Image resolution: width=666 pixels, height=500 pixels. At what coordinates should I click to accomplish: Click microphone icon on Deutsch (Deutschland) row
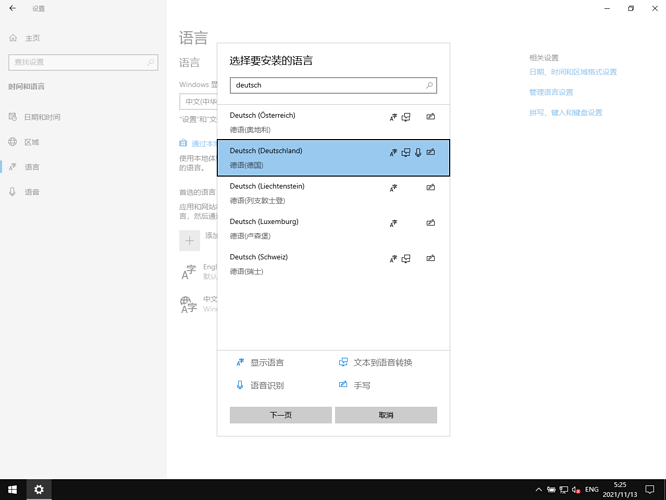click(418, 153)
